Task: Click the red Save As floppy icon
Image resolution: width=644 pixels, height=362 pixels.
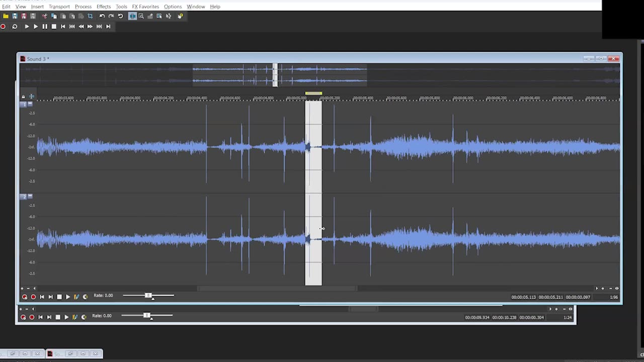Action: pos(24,16)
